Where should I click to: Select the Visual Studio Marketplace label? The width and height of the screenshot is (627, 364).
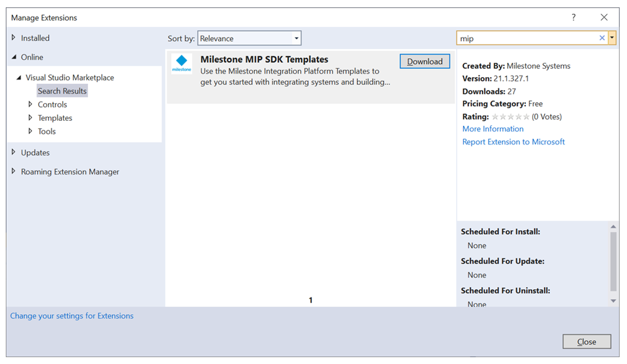tap(69, 77)
